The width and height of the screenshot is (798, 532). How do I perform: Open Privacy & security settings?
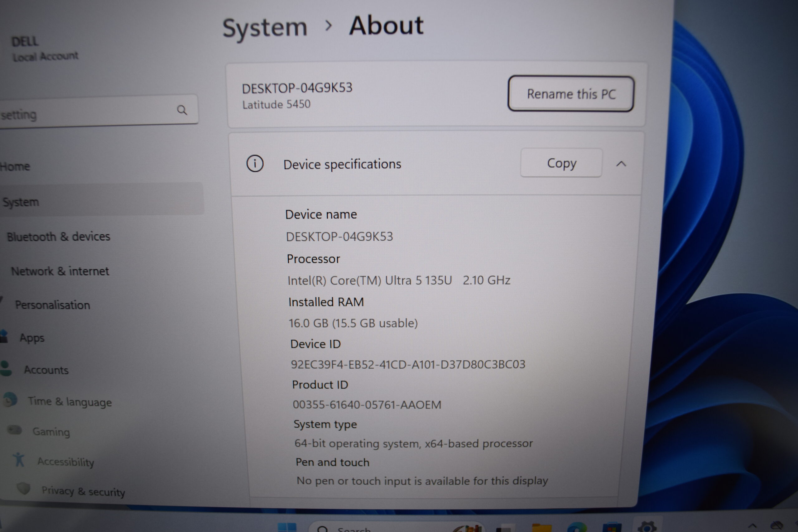pos(84,491)
